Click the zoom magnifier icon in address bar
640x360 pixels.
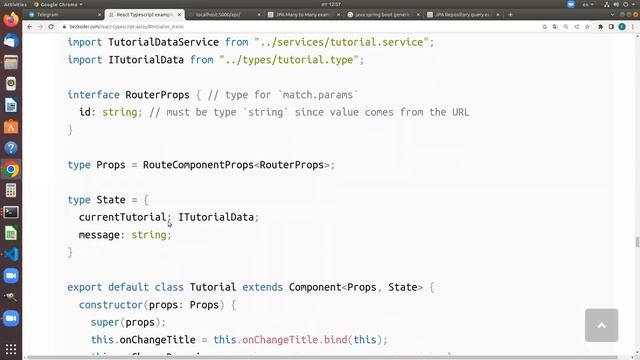(566, 27)
